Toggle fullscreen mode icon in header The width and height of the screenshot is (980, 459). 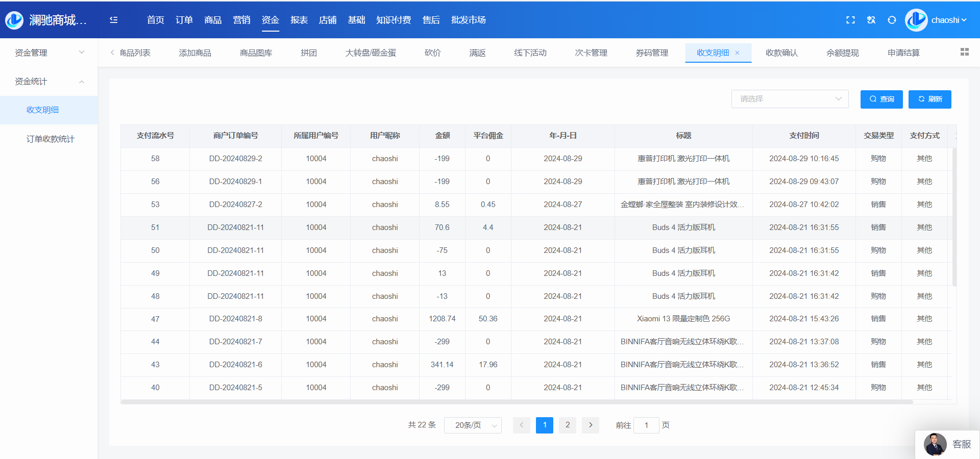pos(850,20)
